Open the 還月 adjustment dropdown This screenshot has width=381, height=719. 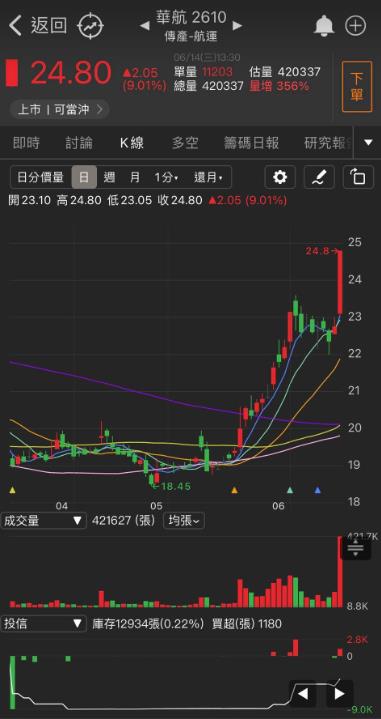(208, 177)
